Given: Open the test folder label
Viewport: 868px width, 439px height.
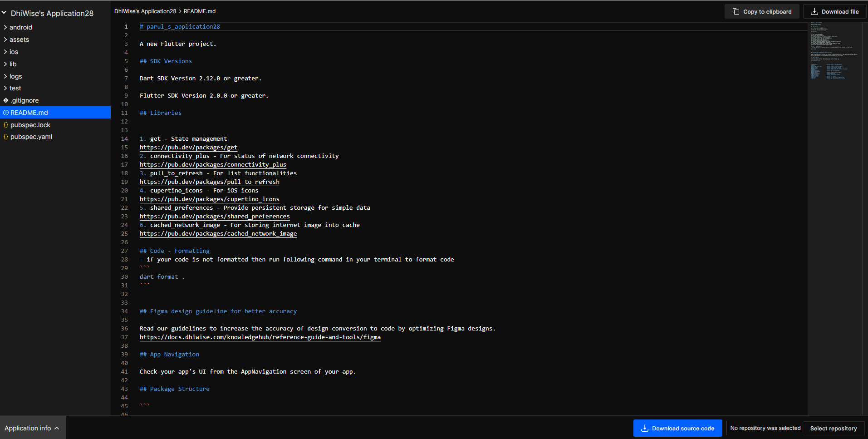Looking at the screenshot, I should (15, 88).
